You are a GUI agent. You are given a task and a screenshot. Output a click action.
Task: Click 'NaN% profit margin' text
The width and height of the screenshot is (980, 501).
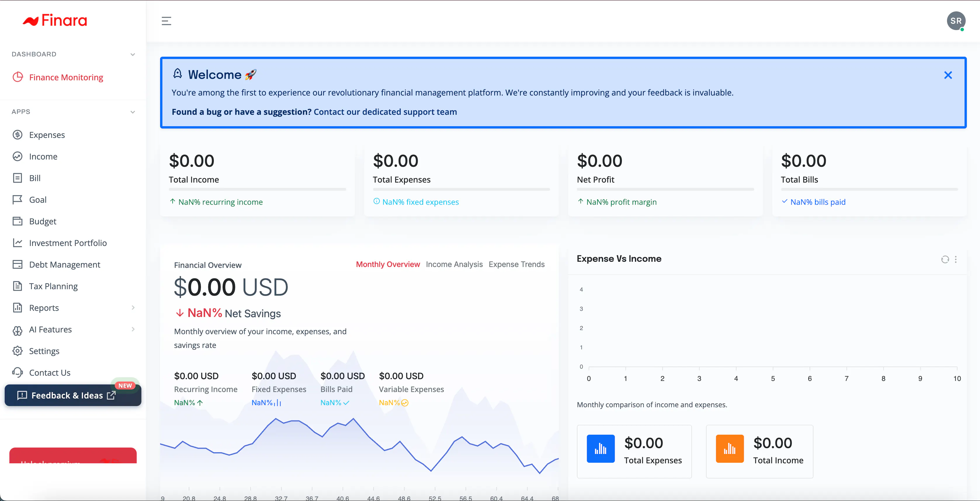[x=621, y=202]
